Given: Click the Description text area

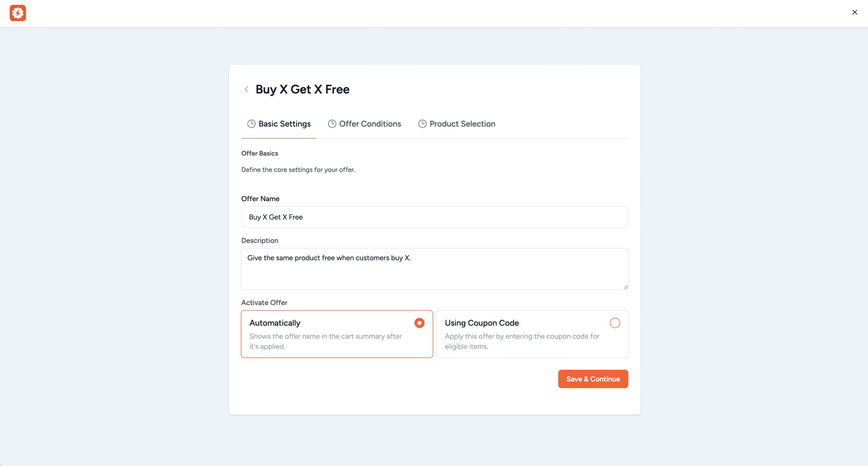Looking at the screenshot, I should 434,269.
